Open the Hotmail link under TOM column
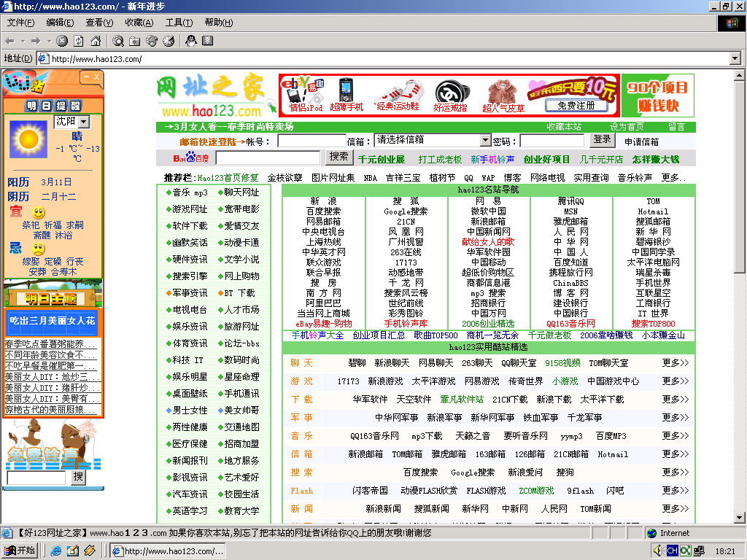 click(x=653, y=211)
